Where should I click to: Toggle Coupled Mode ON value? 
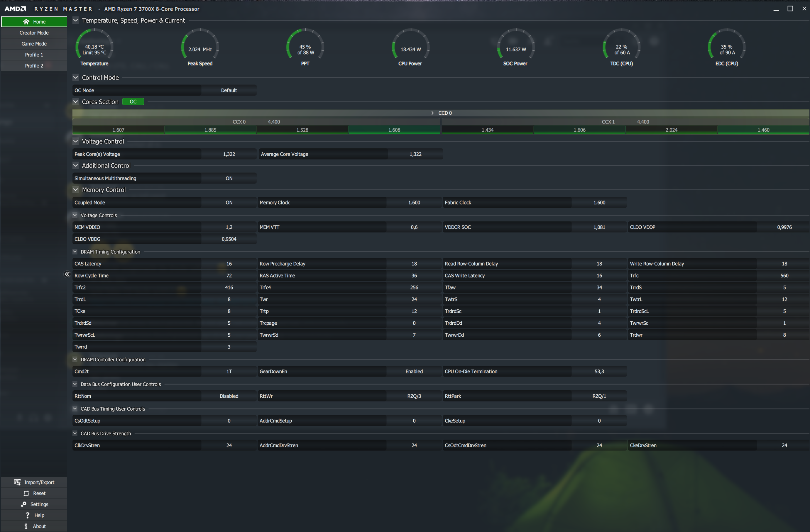(229, 202)
